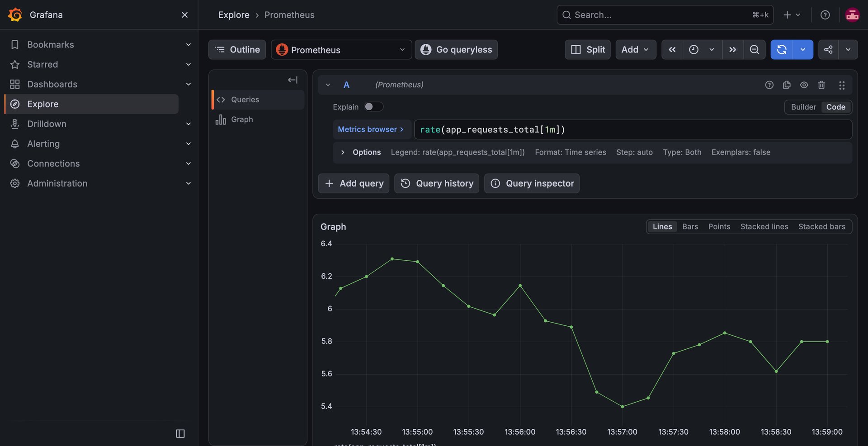Shift time range backwards

(672, 50)
